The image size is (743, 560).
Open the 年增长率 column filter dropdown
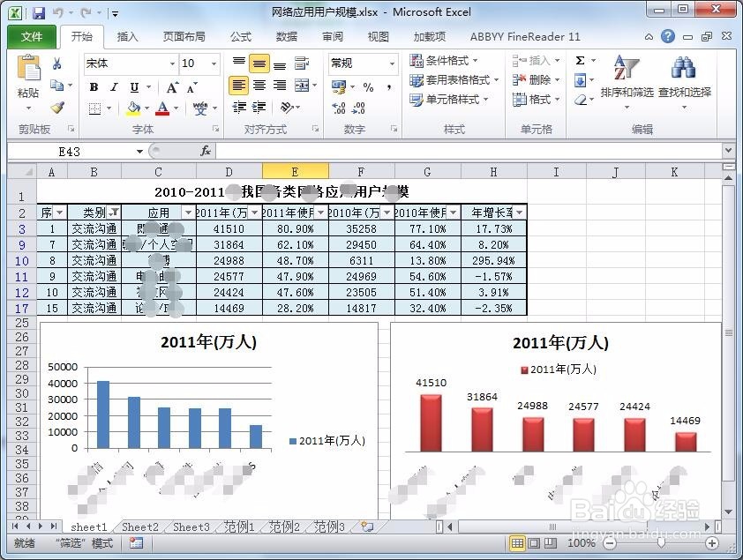tap(520, 212)
